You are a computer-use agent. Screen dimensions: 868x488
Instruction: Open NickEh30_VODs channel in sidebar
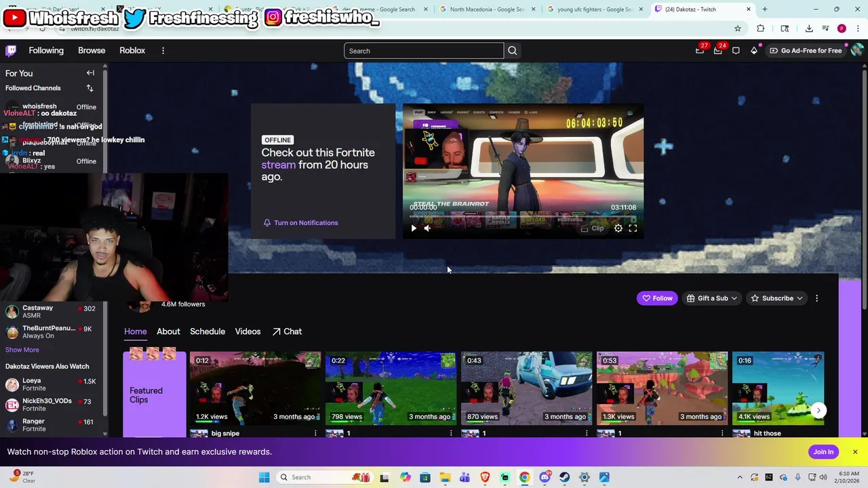52,405
